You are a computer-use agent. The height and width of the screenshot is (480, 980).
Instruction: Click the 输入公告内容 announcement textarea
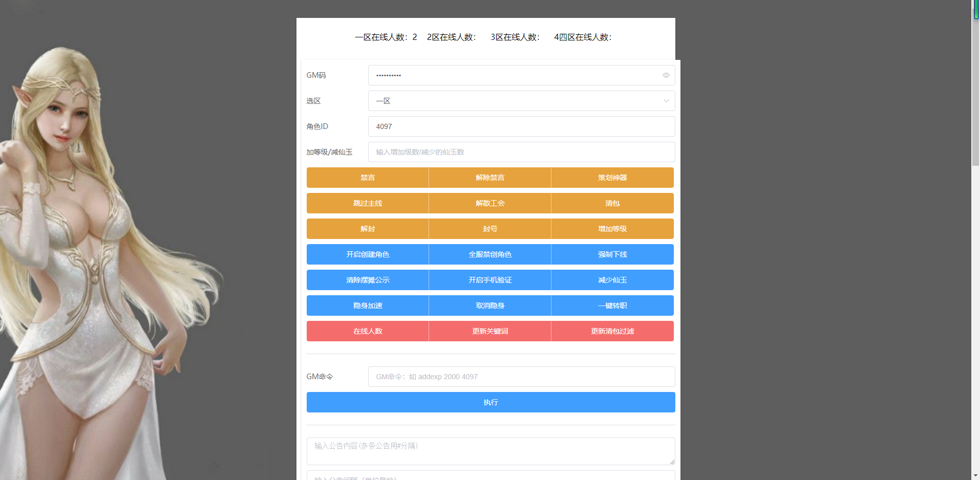pyautogui.click(x=491, y=451)
